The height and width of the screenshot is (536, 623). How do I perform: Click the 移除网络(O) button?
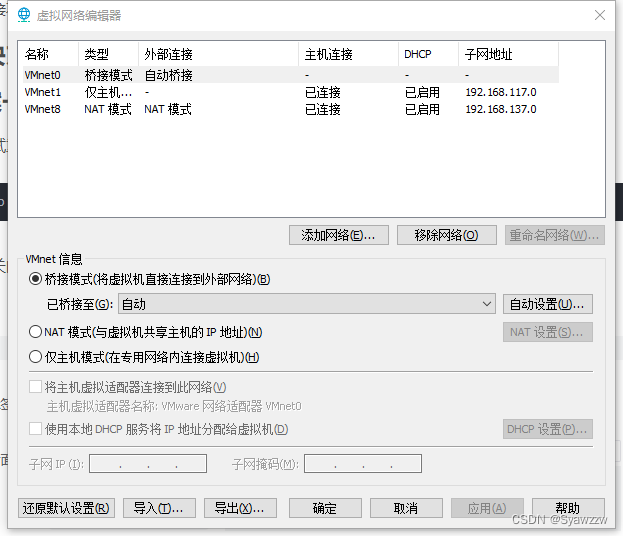447,235
